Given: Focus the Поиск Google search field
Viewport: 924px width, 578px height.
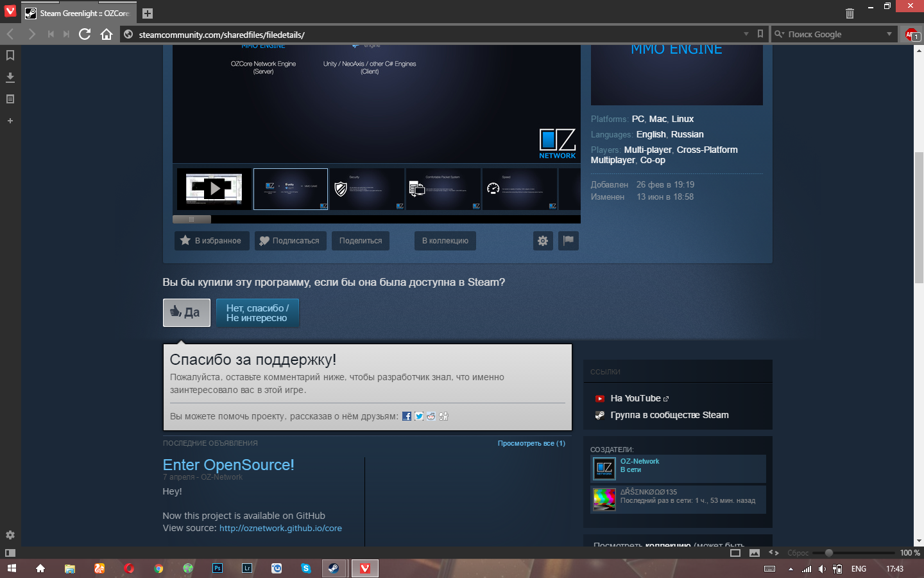Looking at the screenshot, I should (x=834, y=35).
